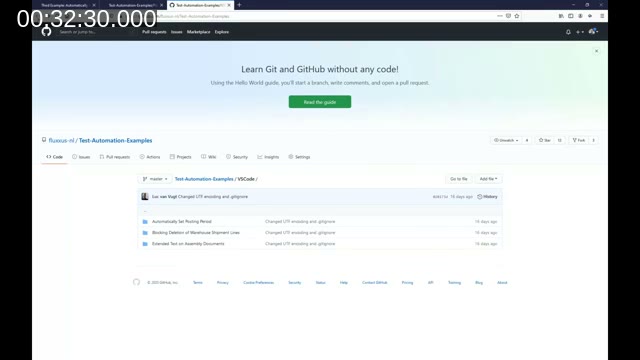Open the Terms footer link
640x360 pixels.
pos(198,282)
